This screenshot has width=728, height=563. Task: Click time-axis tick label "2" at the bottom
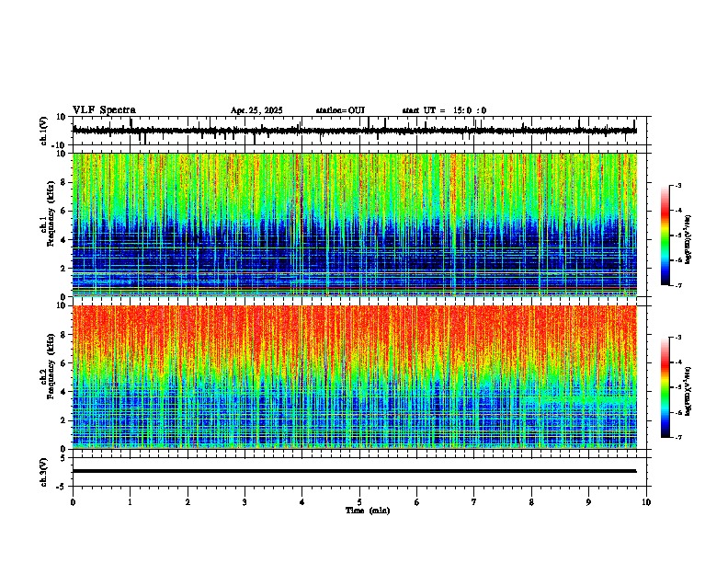click(x=188, y=502)
